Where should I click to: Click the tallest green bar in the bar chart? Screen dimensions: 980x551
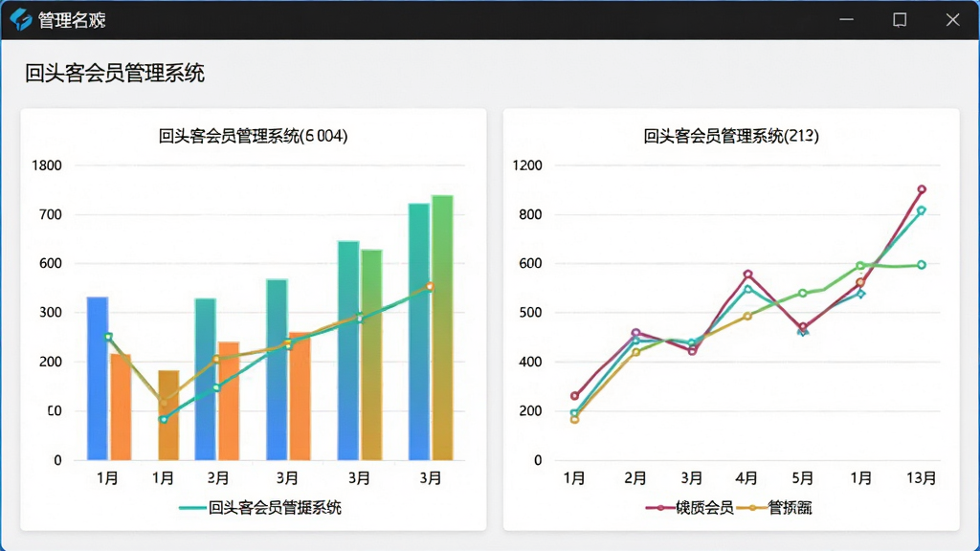[x=442, y=328]
